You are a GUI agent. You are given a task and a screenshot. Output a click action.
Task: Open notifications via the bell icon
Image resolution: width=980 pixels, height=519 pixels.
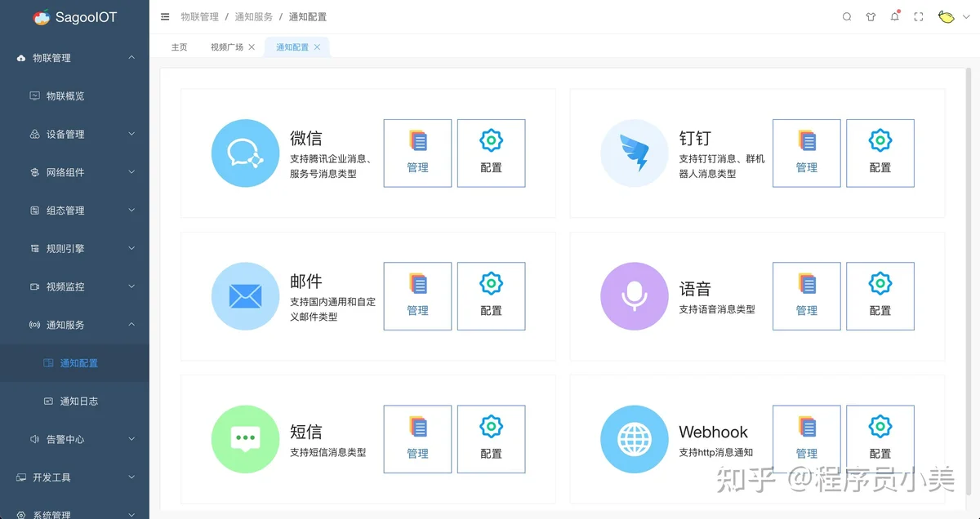pyautogui.click(x=895, y=16)
